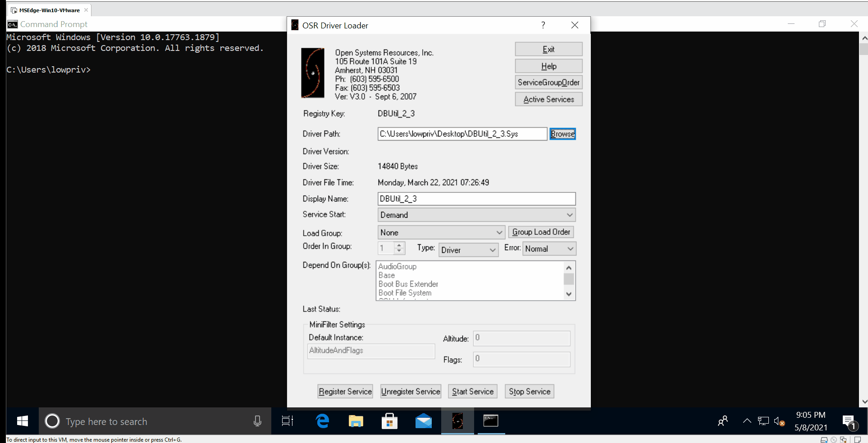
Task: Click the OSR logo image in dialog
Action: tap(313, 73)
